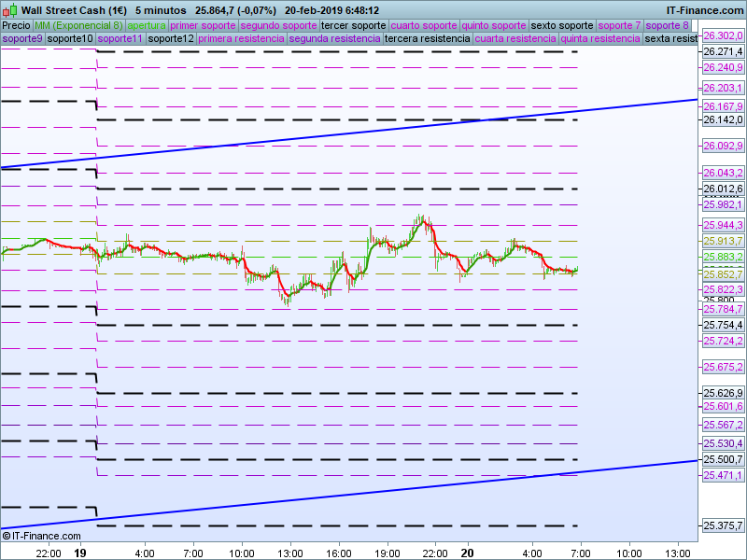Click the 5 minutos timeframe text
The height and width of the screenshot is (560, 747).
(162, 10)
